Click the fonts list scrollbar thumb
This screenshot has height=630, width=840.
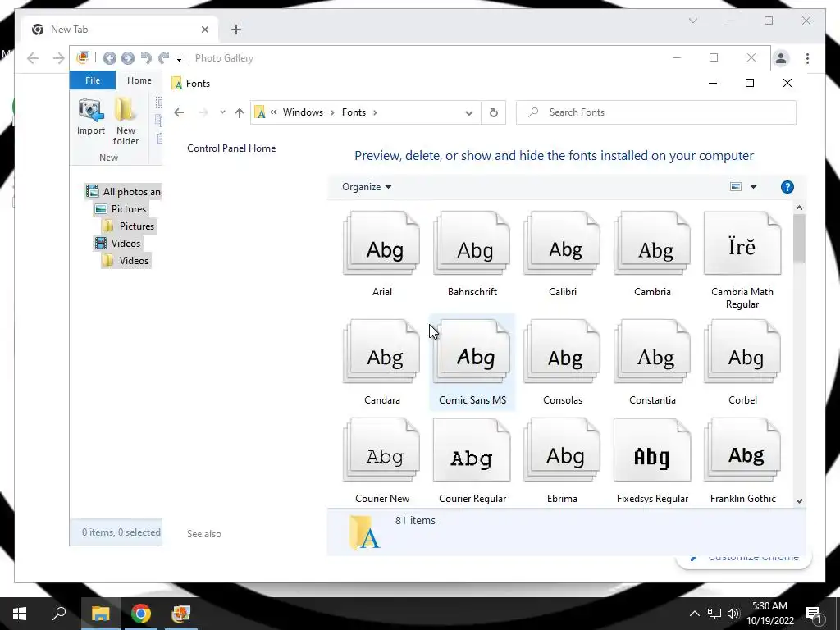(799, 239)
